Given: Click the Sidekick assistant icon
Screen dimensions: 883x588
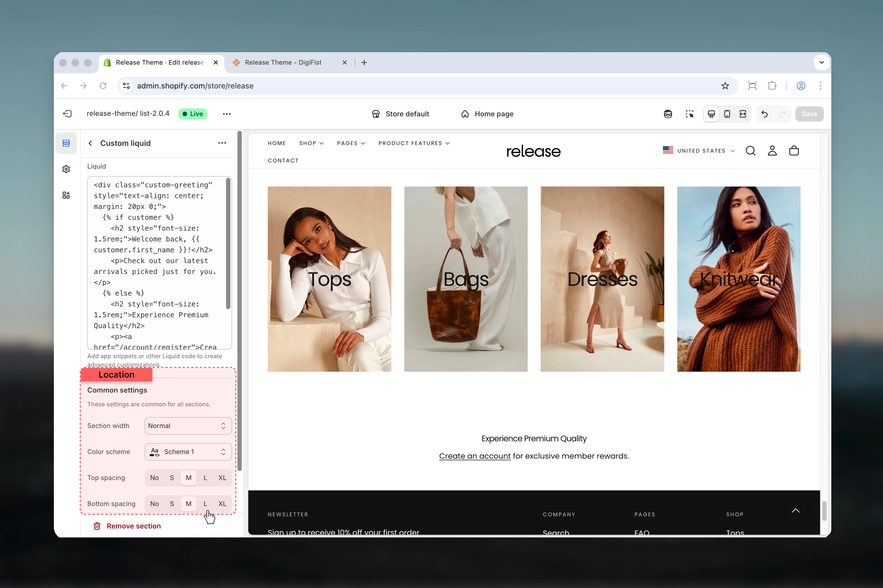Looking at the screenshot, I should [668, 114].
